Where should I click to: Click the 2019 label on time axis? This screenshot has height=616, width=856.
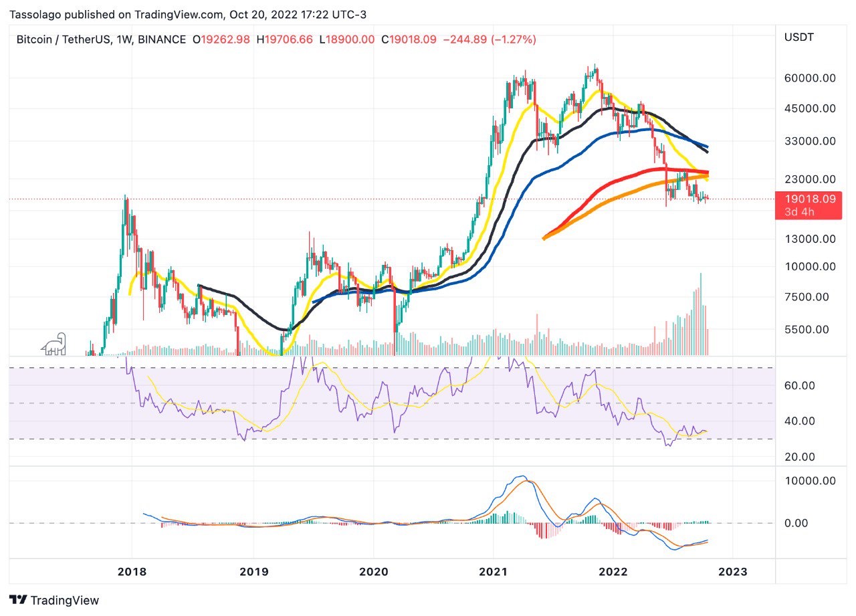pos(253,573)
